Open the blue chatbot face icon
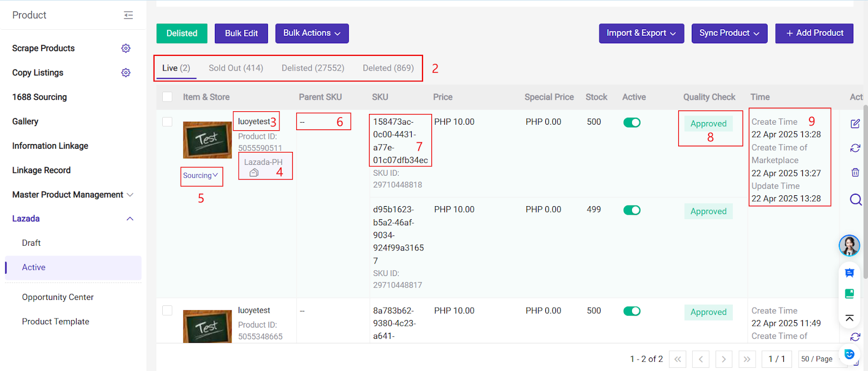 pos(850,354)
